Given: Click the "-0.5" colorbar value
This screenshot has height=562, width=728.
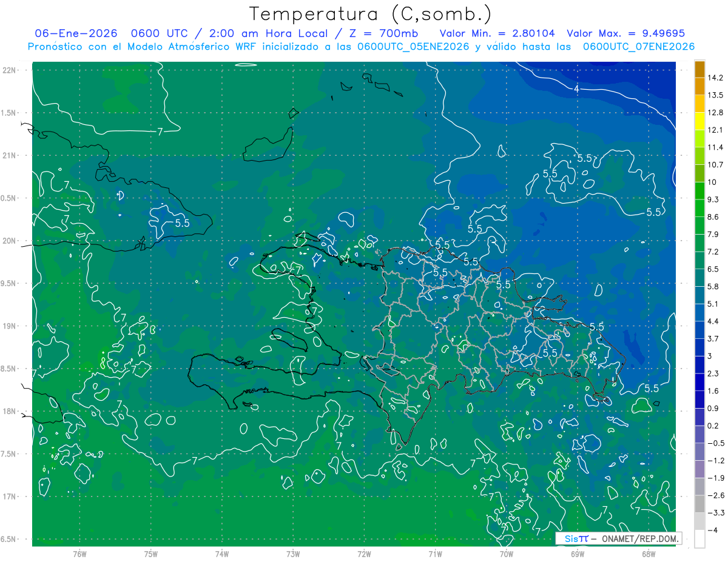Looking at the screenshot, I should 715,443.
